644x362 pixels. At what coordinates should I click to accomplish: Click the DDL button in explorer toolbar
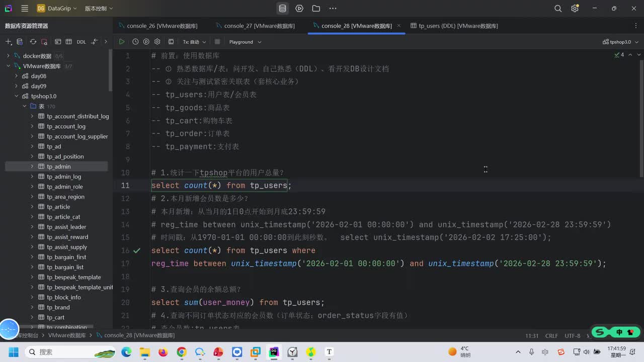tap(81, 42)
